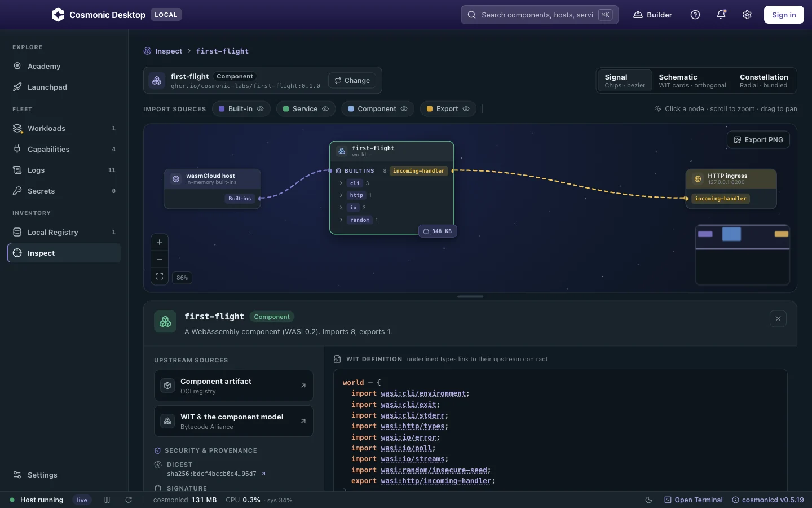Screen dimensions: 812x508
Task: Zoom out the graph with minus button
Action: pyautogui.click(x=160, y=259)
